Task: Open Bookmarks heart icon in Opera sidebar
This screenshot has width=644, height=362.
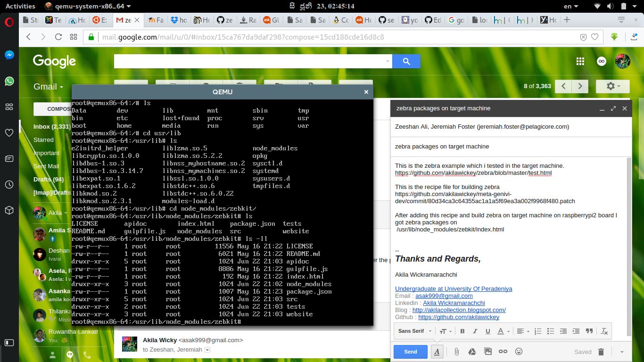Action: [9, 133]
